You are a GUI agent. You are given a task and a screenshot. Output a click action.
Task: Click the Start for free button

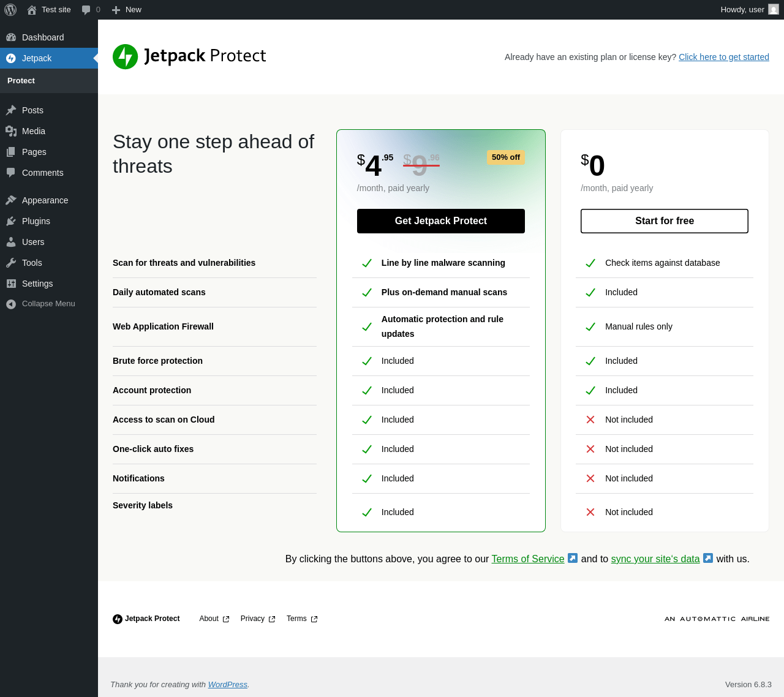click(665, 221)
